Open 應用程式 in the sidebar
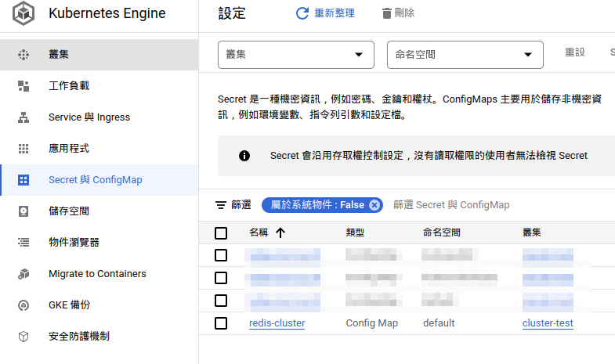Screen dimensions: 615x364 (x=99, y=149)
